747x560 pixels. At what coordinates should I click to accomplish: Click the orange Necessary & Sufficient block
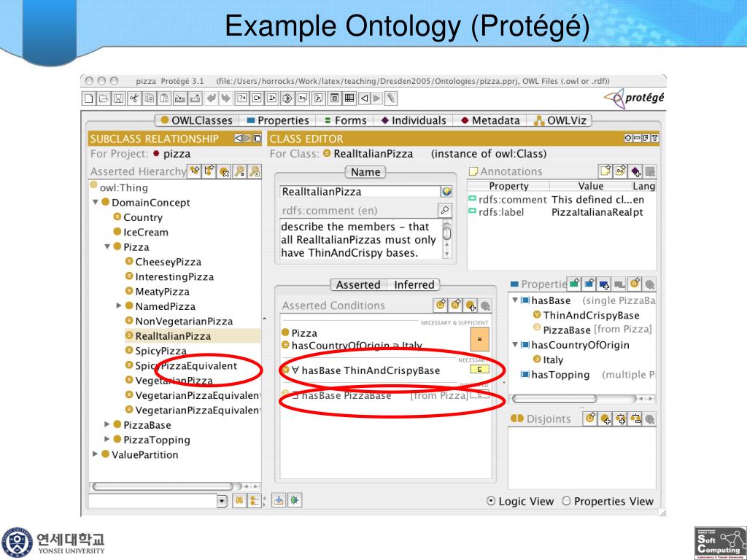(479, 339)
